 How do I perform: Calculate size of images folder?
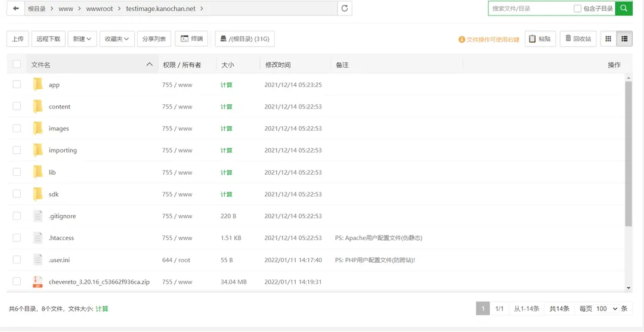coord(227,129)
